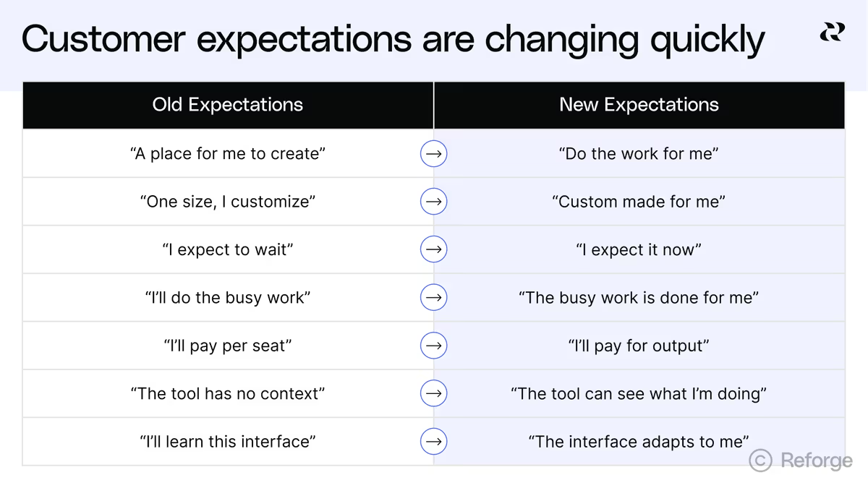
Task: Click the Reforge watermark text
Action: point(817,461)
